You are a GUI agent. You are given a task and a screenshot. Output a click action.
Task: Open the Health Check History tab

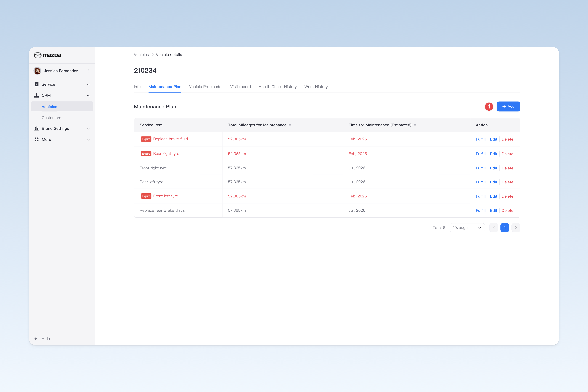coord(278,87)
